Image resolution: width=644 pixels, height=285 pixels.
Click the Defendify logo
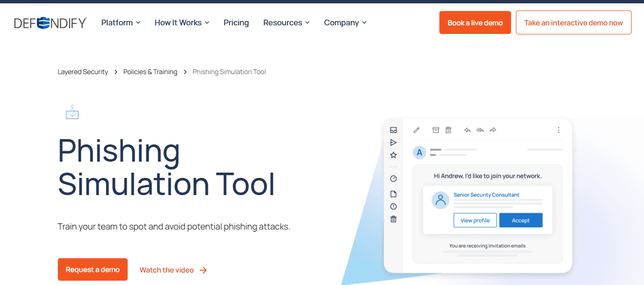point(50,22)
